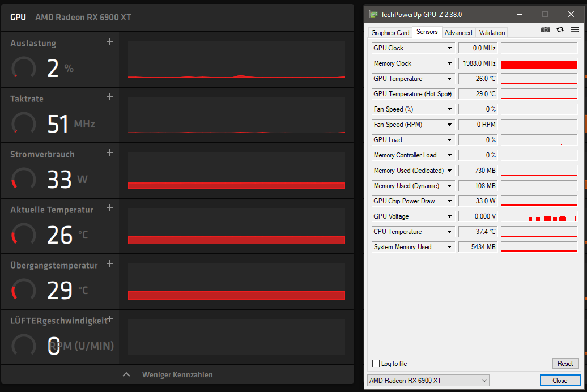587x392 pixels.
Task: Minimize the GPU-Z window
Action: 519,14
